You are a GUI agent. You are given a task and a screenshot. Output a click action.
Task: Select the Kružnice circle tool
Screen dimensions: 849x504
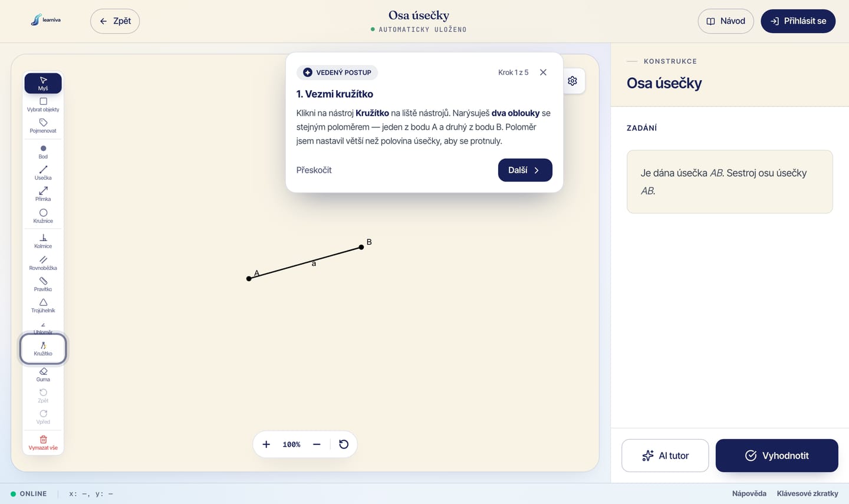[43, 216]
